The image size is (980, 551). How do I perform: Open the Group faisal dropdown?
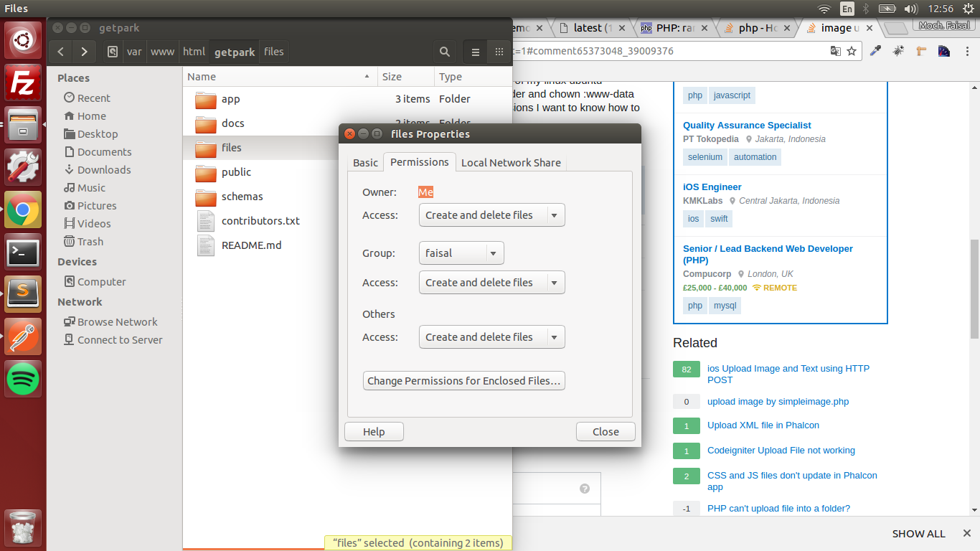tap(461, 253)
